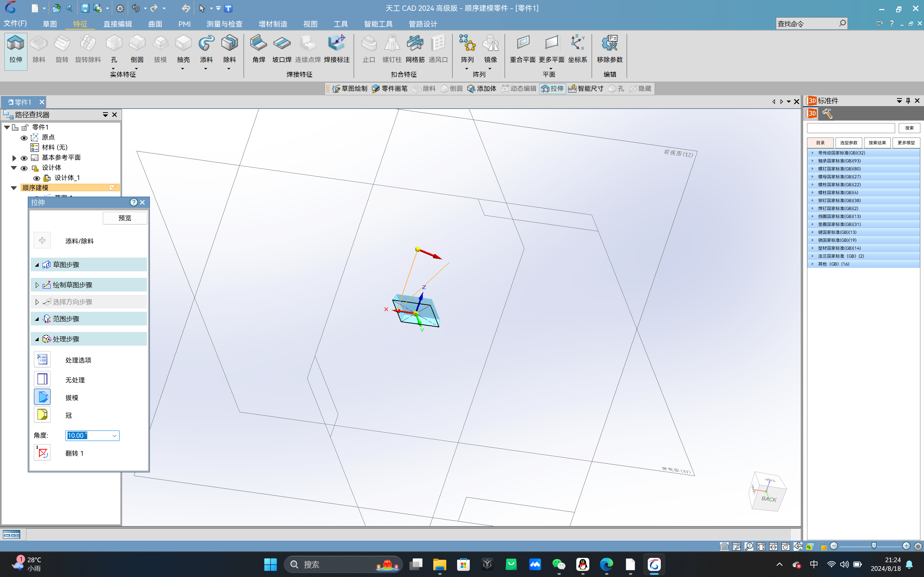Image resolution: width=924 pixels, height=577 pixels.
Task: Click the options gear icon in title bar
Action: point(120,8)
